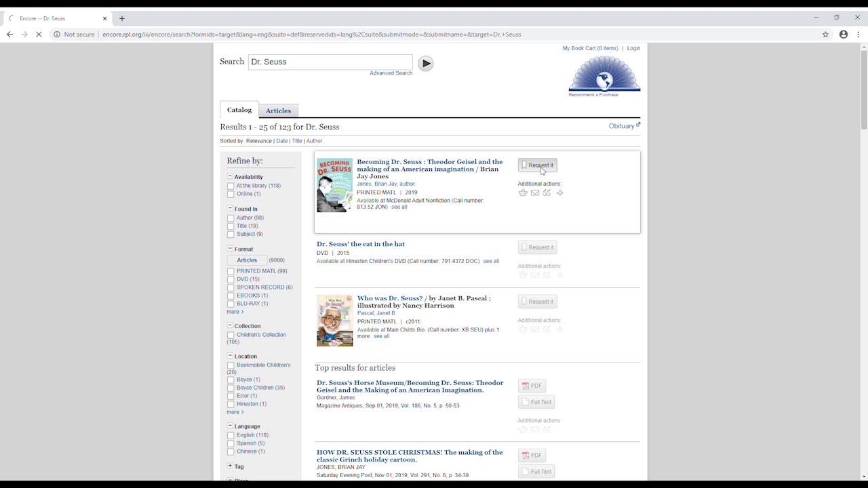Screen dimensions: 868x488
Task: Email the Who was Dr. Seuss record
Action: coord(535,329)
